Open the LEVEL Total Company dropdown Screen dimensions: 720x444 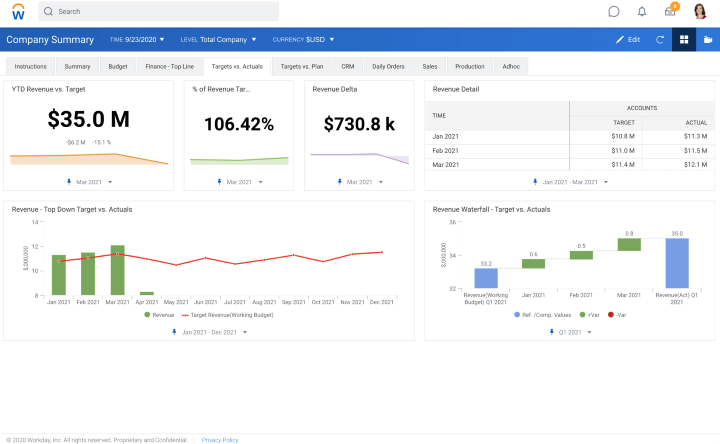(218, 40)
